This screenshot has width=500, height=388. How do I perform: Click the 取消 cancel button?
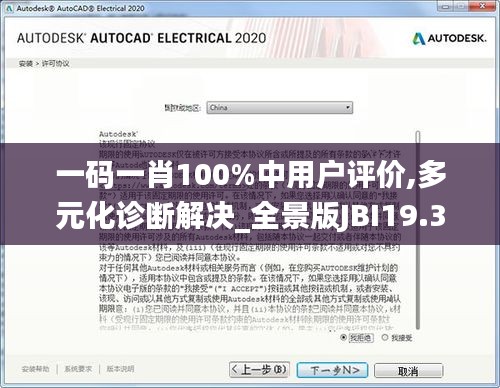click(x=408, y=371)
